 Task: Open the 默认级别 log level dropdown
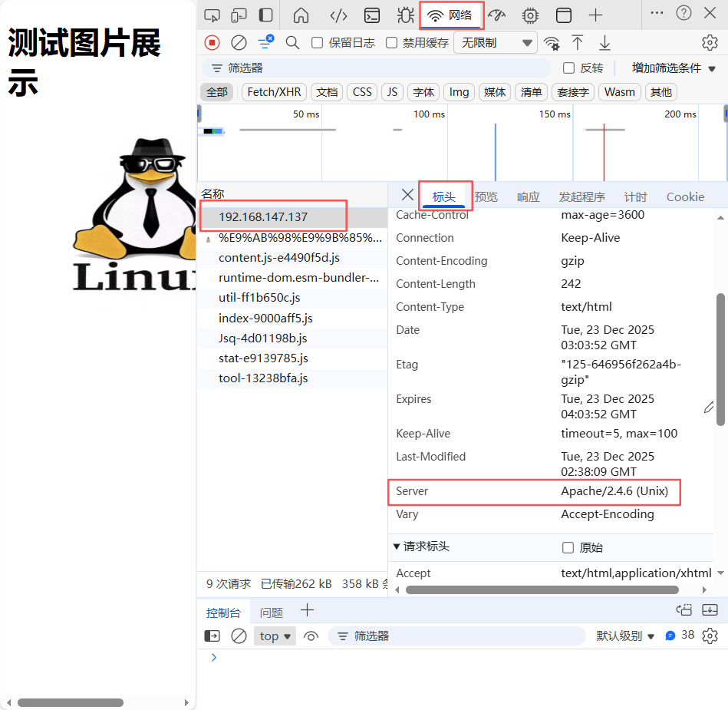click(x=625, y=636)
